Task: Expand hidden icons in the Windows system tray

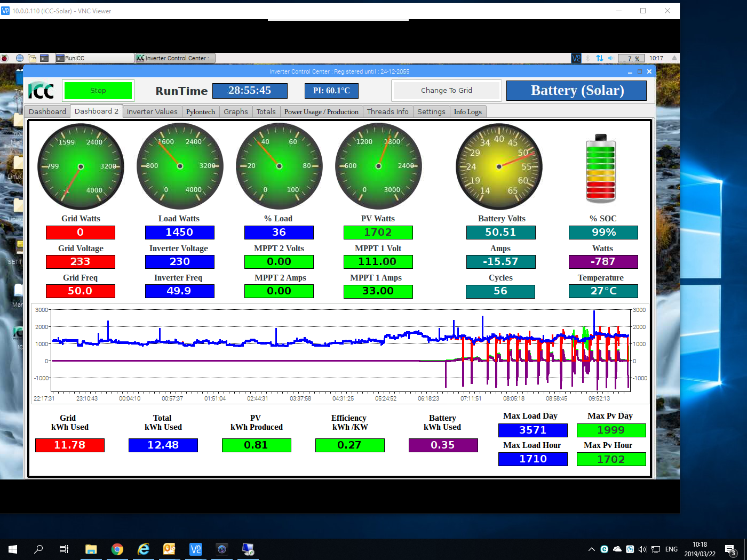Action: [591, 549]
